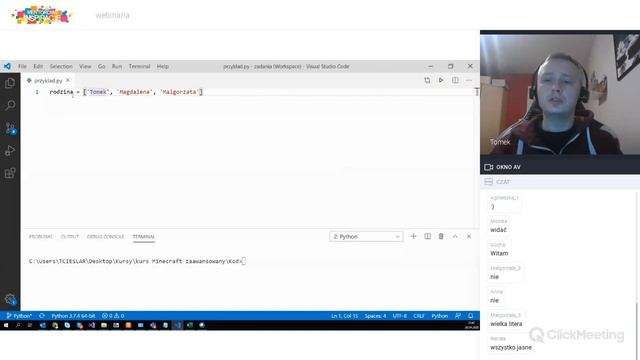Switch to the Debug Console tab
The width and height of the screenshot is (640, 360).
tap(105, 237)
